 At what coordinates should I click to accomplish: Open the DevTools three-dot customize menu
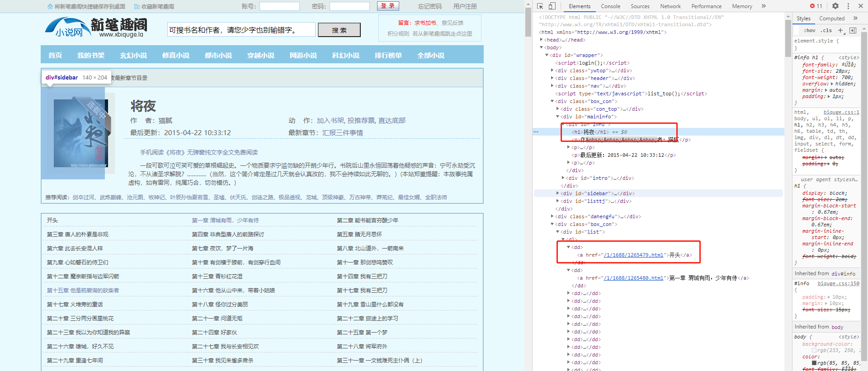(848, 6)
